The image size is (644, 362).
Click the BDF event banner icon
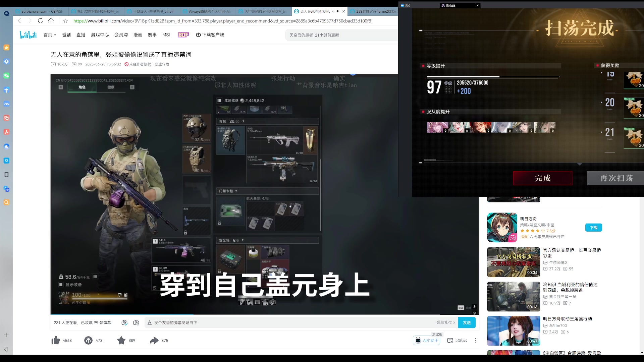tap(183, 35)
